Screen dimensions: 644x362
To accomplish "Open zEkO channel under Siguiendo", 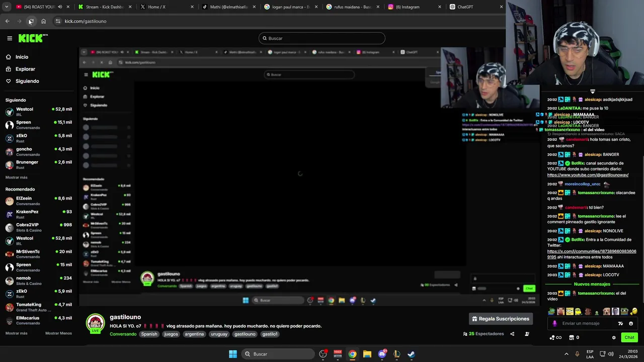I will 38,138.
